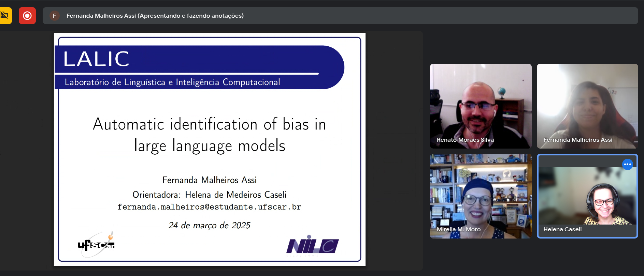This screenshot has width=644, height=276.
Task: Click the red recording indicator icon
Action: (x=27, y=16)
